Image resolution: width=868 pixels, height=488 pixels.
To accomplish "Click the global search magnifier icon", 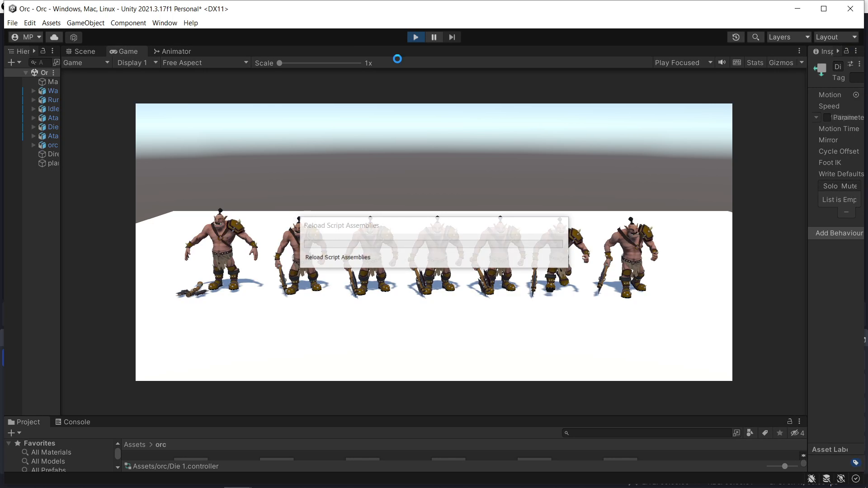I will [x=755, y=37].
